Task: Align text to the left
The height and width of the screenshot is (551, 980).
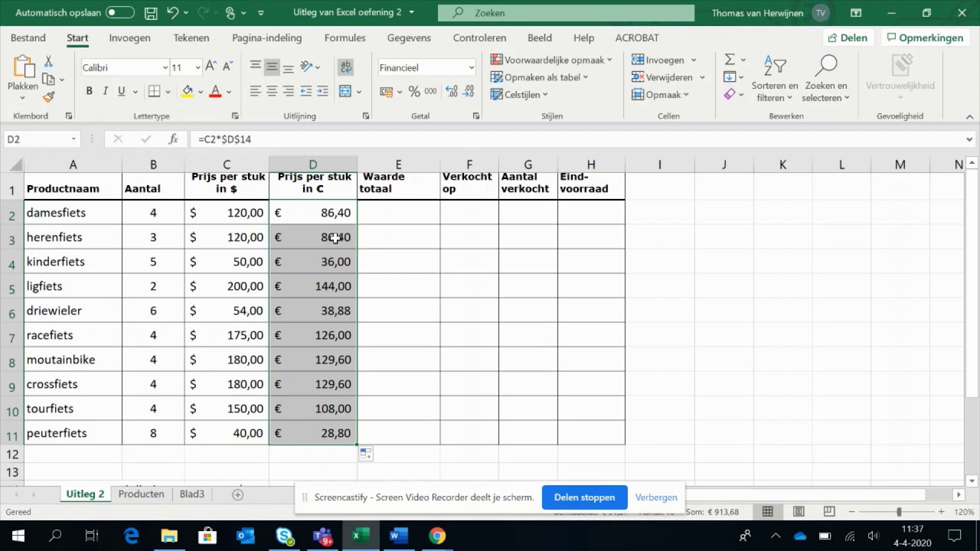Action: (x=256, y=91)
